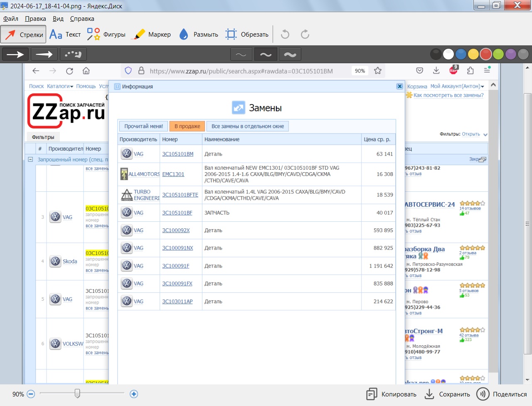Click the Поделиться share button
The height and width of the screenshot is (406, 532).
tap(502, 394)
